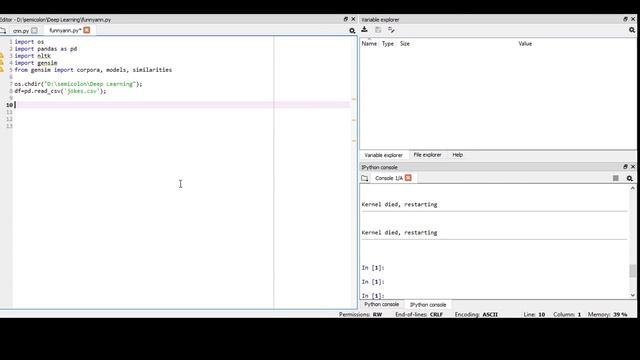Click the os.chdir code line
The image size is (640, 360).
[x=78, y=84]
